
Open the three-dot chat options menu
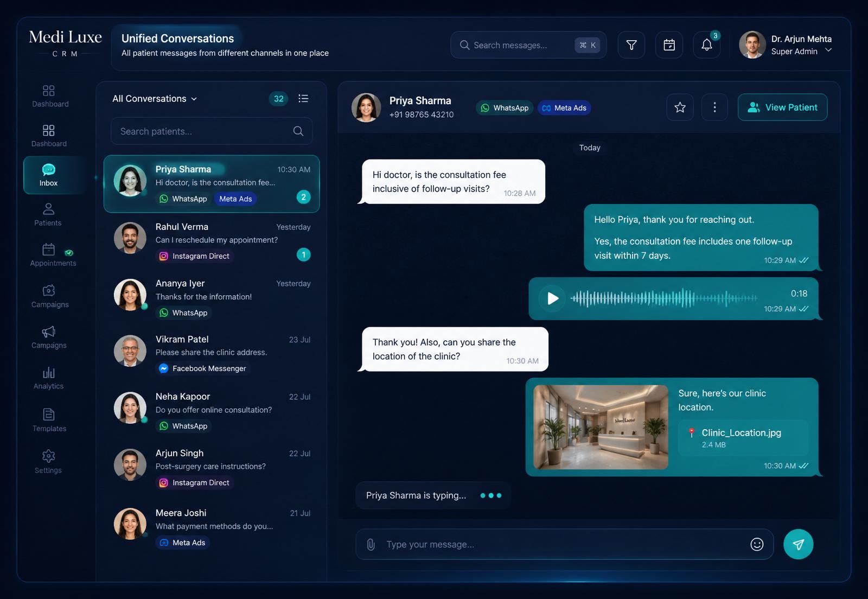[714, 107]
